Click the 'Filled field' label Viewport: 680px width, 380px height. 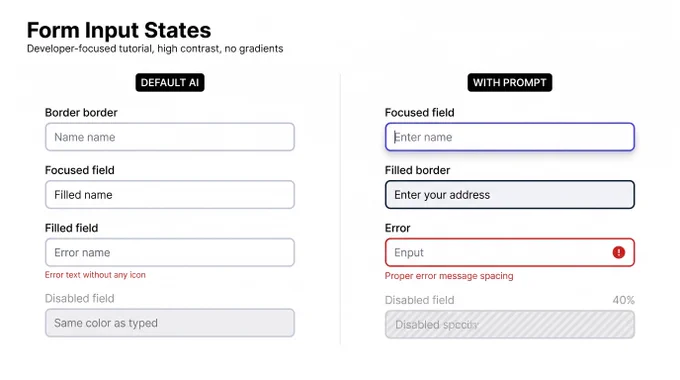(x=71, y=228)
